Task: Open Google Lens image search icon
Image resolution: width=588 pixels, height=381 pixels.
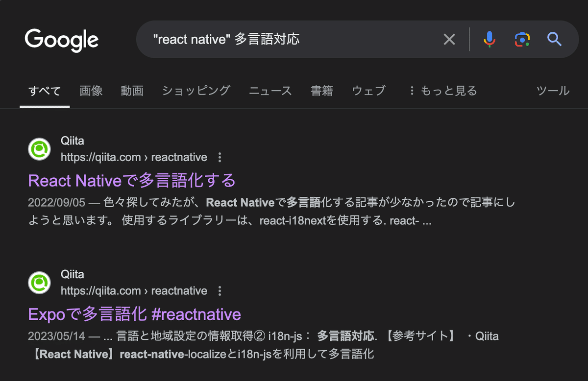Action: (x=522, y=39)
